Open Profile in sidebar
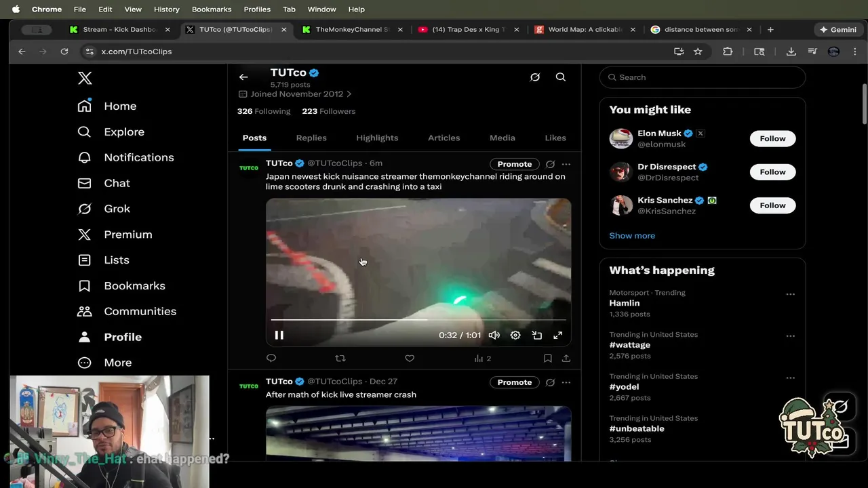Image resolution: width=868 pixels, height=488 pixels. [110, 337]
